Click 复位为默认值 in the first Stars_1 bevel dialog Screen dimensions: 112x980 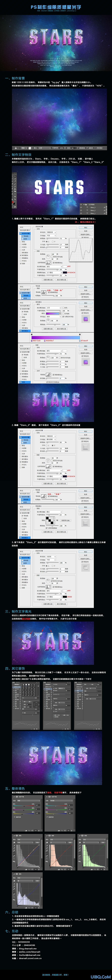pos(61,280)
